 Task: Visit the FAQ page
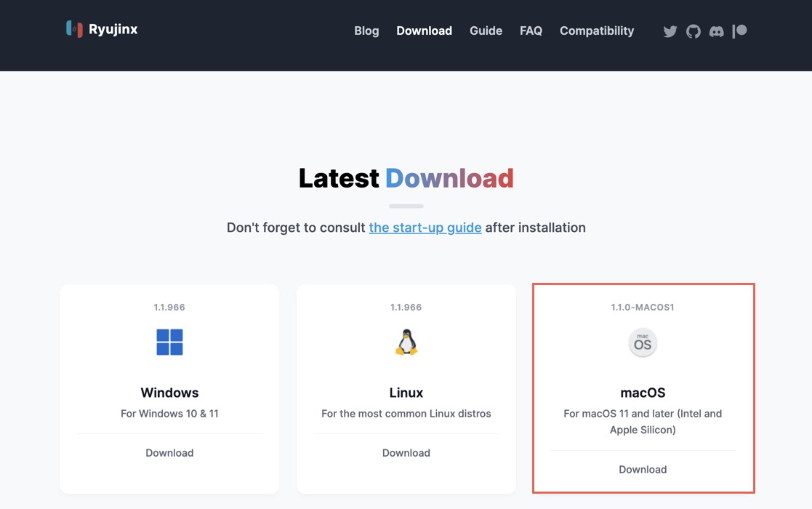coord(531,31)
